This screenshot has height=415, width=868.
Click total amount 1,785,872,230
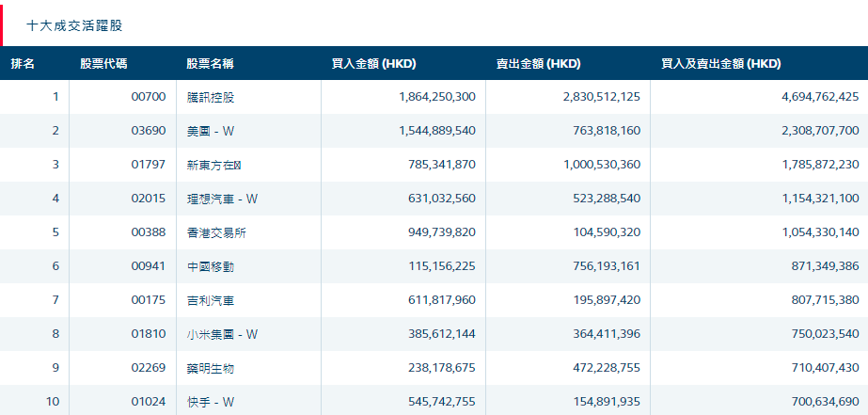click(820, 165)
